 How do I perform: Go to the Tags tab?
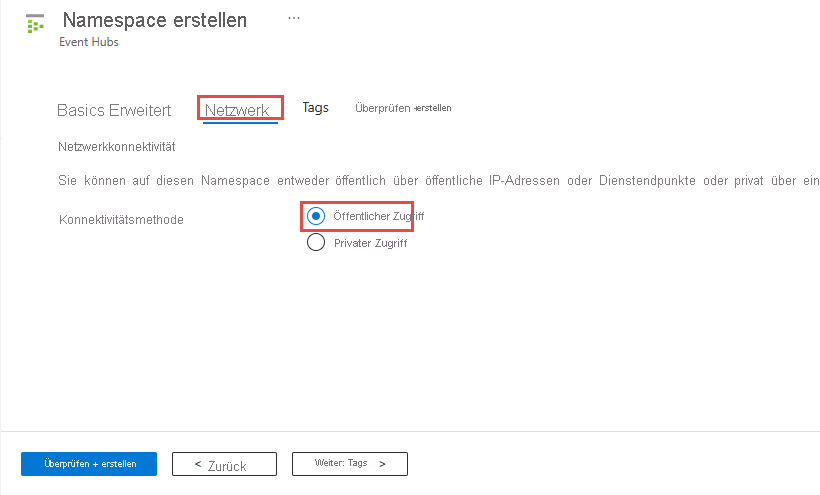[315, 108]
